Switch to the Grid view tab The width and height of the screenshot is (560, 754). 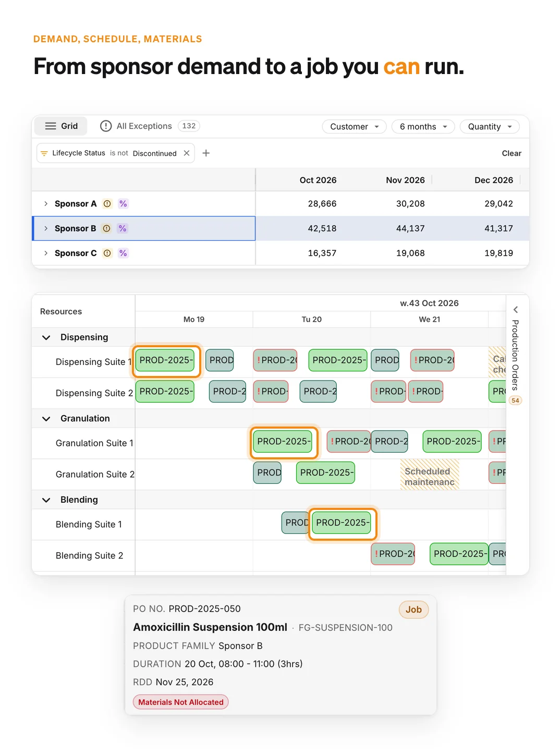tap(61, 126)
